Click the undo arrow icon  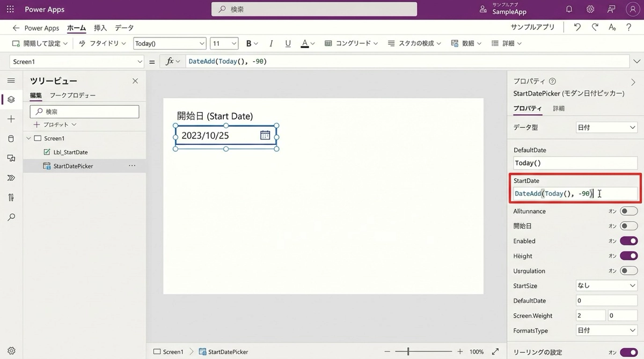click(x=577, y=27)
